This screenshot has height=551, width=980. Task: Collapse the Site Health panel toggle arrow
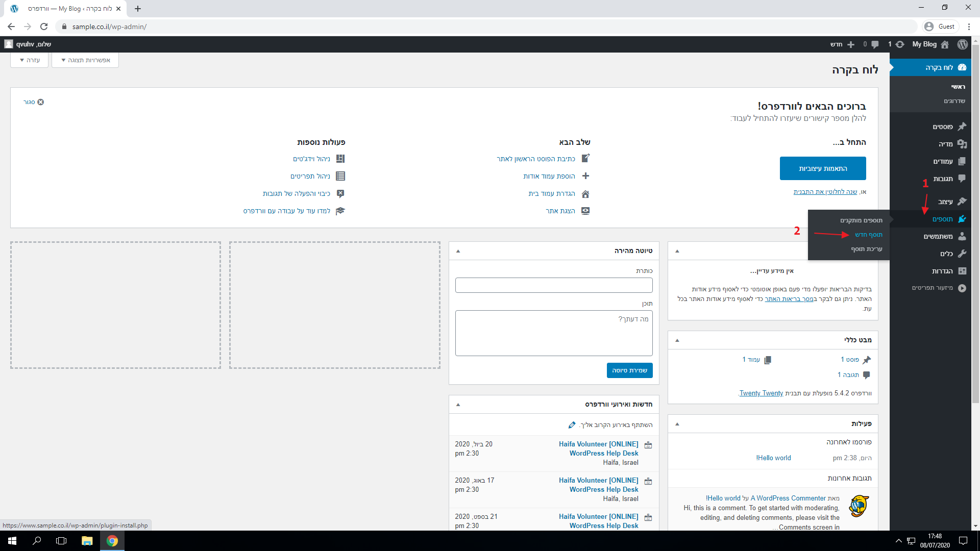[677, 251]
